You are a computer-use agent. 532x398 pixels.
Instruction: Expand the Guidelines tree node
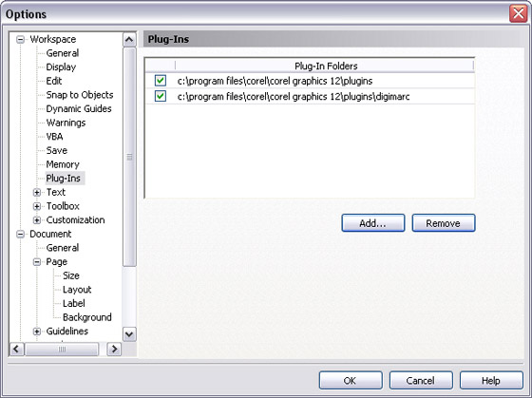[37, 332]
